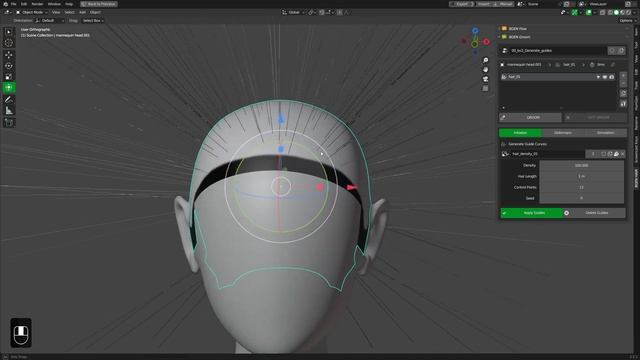The height and width of the screenshot is (360, 640).
Task: Open the viewport Add menu
Action: point(82,12)
